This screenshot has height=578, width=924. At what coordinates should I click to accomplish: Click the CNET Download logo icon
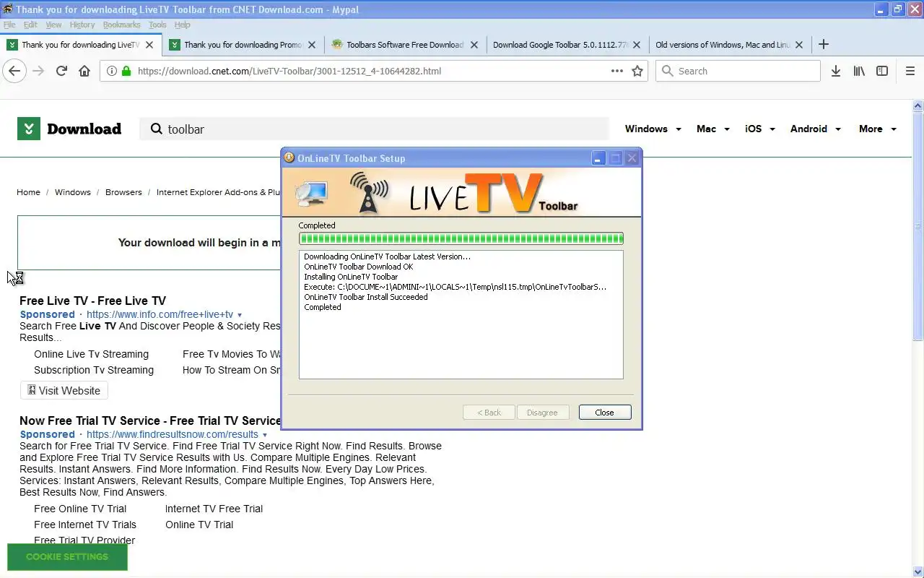coord(29,129)
